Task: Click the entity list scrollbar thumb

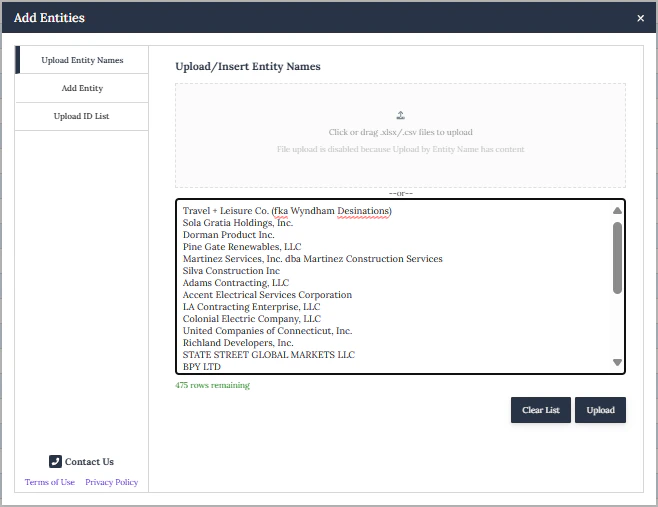Action: (617, 258)
